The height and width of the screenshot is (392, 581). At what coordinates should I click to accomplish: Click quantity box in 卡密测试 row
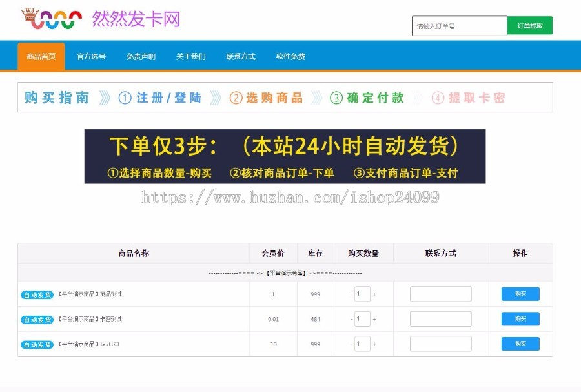click(x=362, y=318)
